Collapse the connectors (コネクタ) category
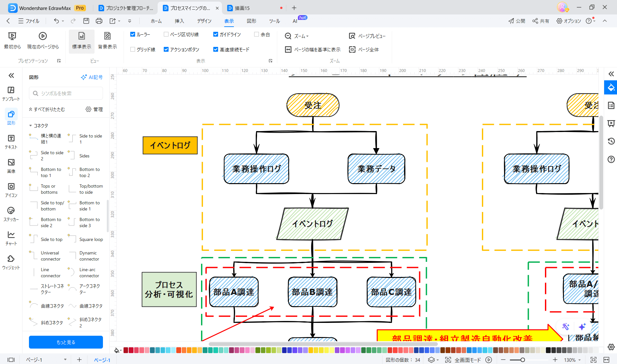 click(x=31, y=126)
